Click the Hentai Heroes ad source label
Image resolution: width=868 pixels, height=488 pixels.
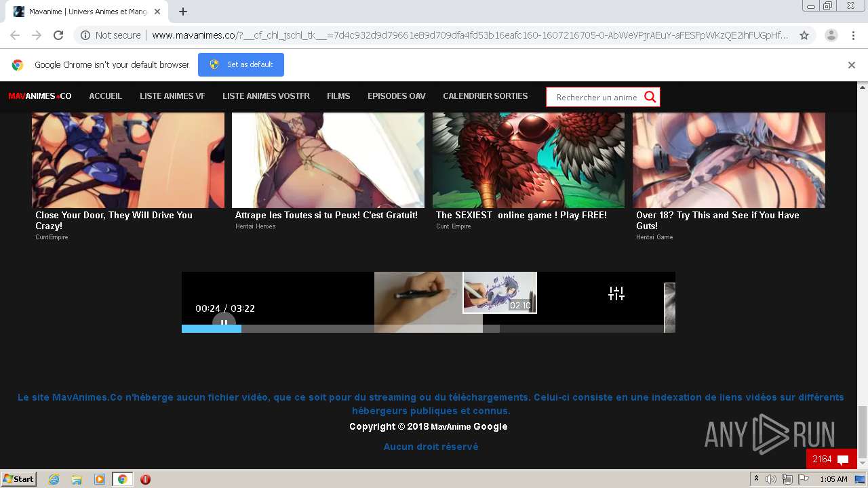coord(256,226)
